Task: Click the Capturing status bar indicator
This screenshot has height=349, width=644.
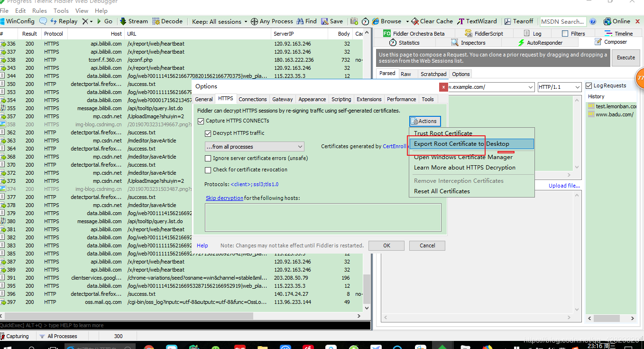Action: coord(15,336)
